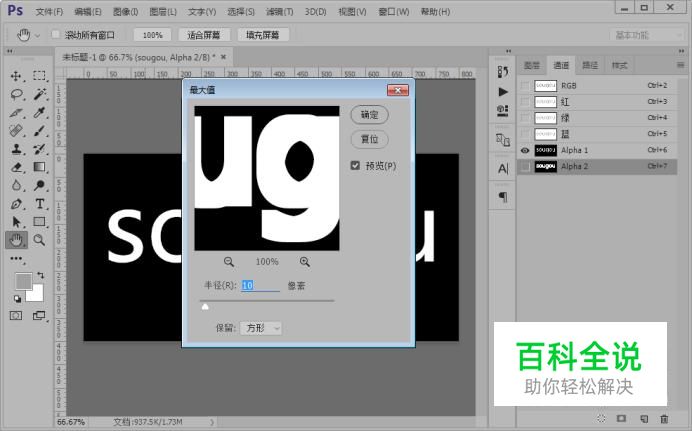The image size is (692, 431).
Task: Open the background color swatch
Action: pyautogui.click(x=37, y=295)
